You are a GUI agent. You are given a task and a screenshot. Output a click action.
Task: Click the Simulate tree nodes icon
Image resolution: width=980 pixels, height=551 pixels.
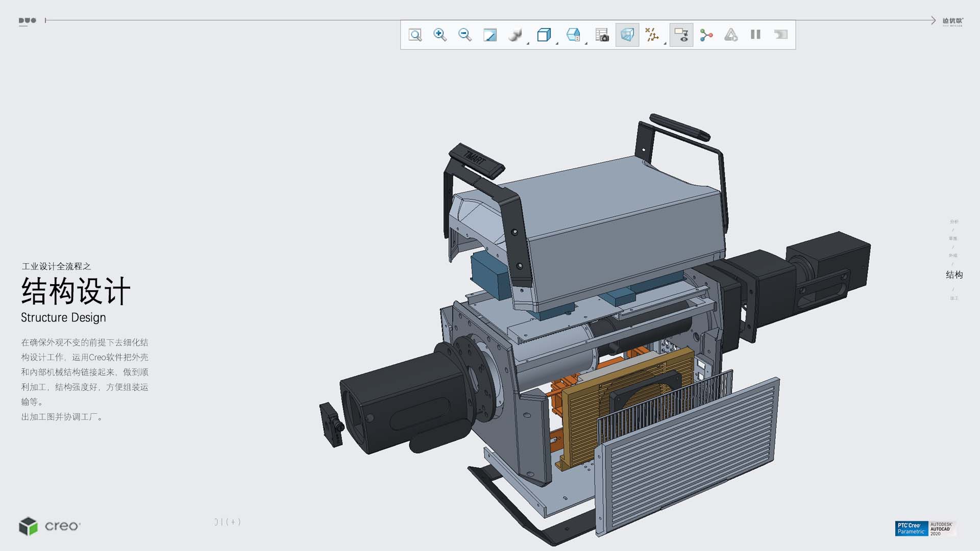point(706,35)
